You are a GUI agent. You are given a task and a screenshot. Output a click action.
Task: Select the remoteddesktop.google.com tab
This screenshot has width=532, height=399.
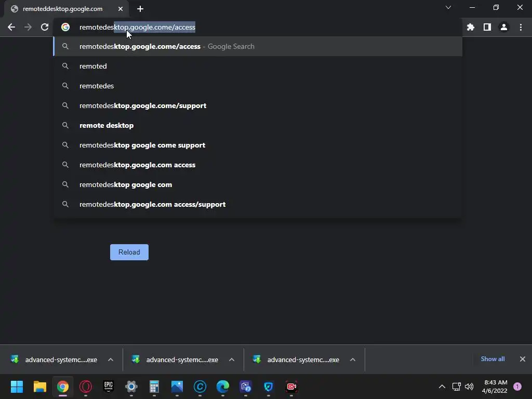tap(66, 9)
